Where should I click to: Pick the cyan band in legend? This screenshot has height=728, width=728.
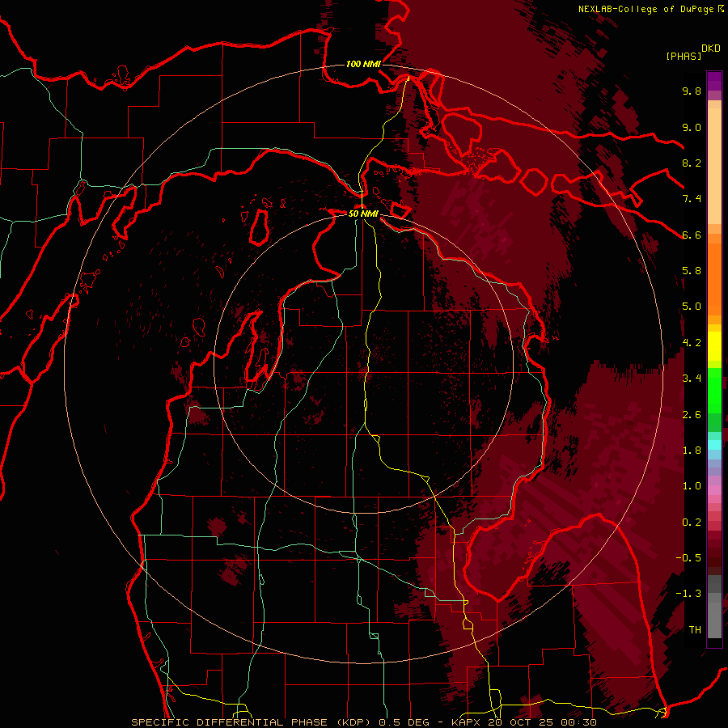714,445
